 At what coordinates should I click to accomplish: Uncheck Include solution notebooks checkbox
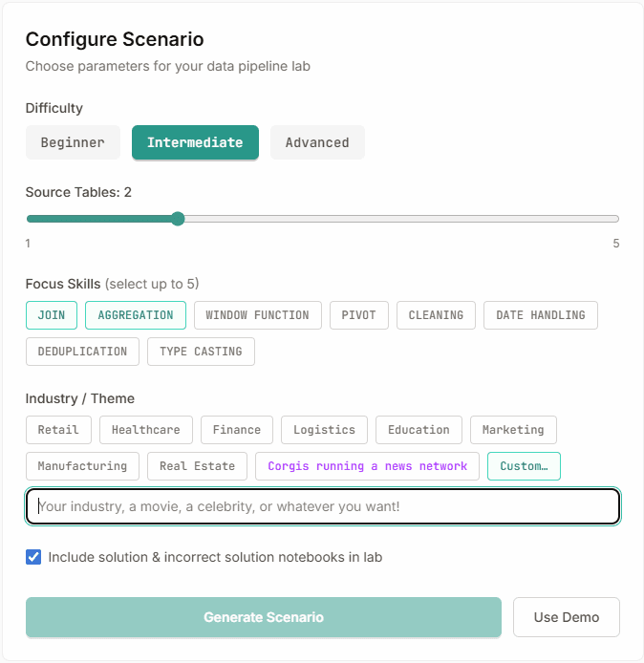[x=33, y=557]
